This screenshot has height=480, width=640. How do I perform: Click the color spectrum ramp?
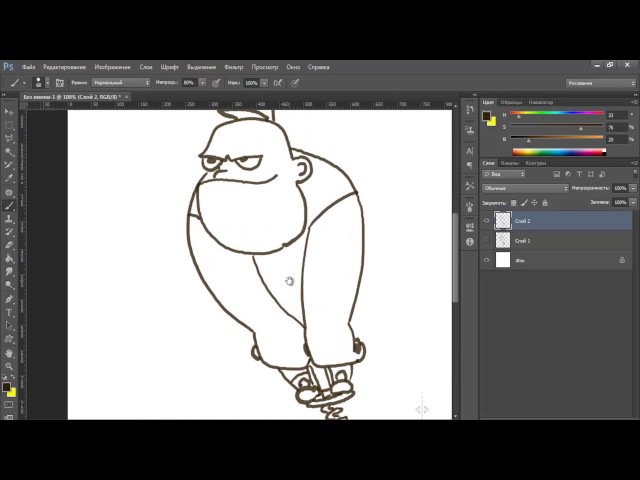559,152
